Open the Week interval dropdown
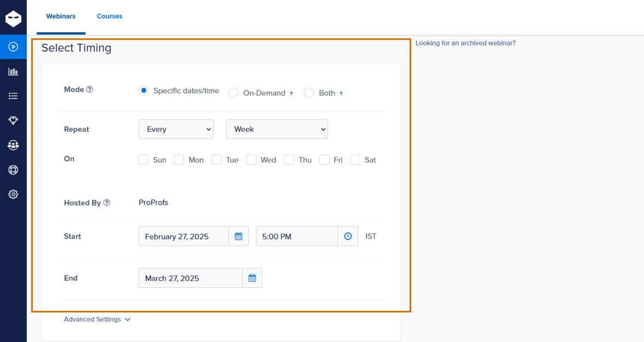Viewport: 644px width, 342px height. point(277,129)
